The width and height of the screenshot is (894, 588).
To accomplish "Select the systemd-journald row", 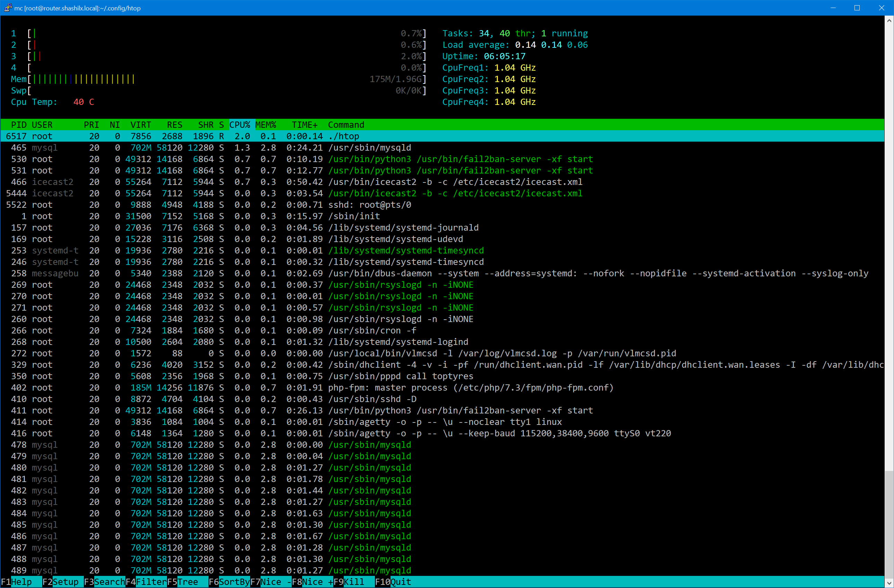I will (442, 228).
